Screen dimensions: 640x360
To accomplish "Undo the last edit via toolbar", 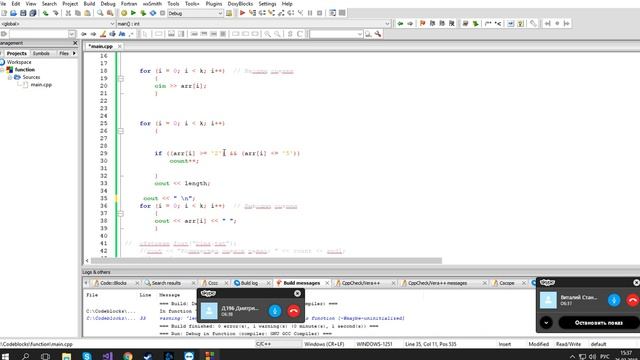I will coord(46,13).
